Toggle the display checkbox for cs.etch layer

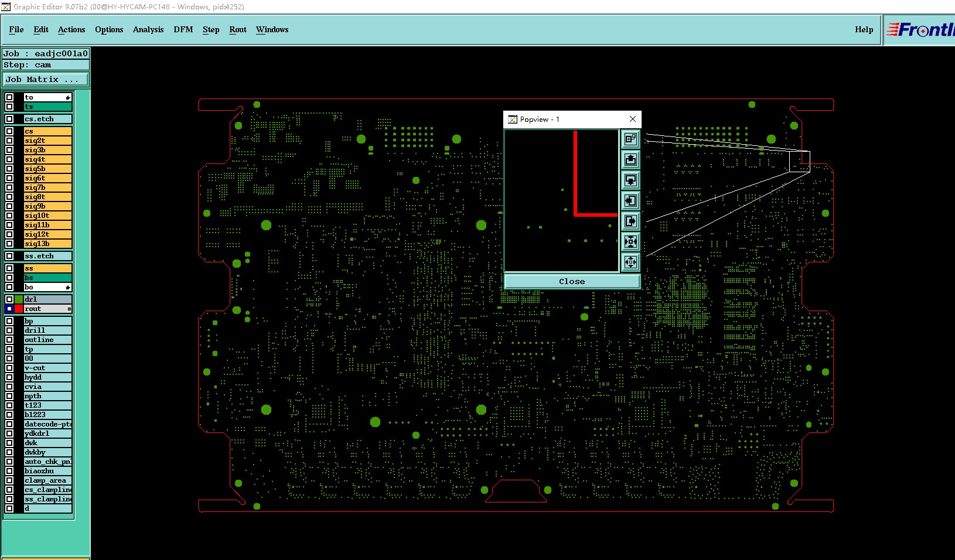point(9,119)
